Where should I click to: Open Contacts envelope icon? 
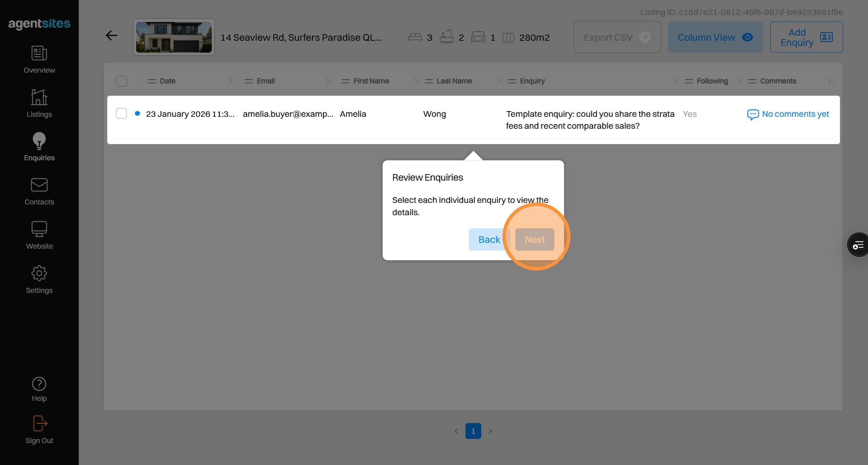click(39, 185)
